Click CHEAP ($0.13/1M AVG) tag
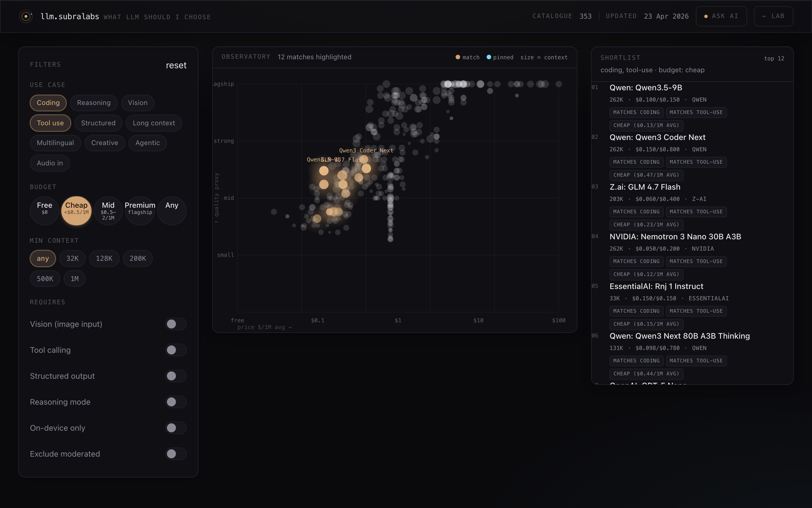Image resolution: width=812 pixels, height=508 pixels. coord(646,125)
